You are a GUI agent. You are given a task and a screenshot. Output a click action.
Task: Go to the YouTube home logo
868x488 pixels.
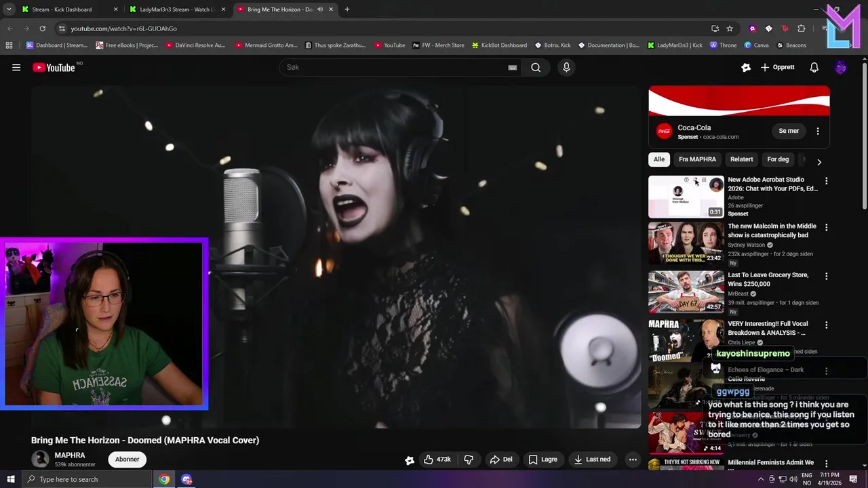click(x=54, y=67)
